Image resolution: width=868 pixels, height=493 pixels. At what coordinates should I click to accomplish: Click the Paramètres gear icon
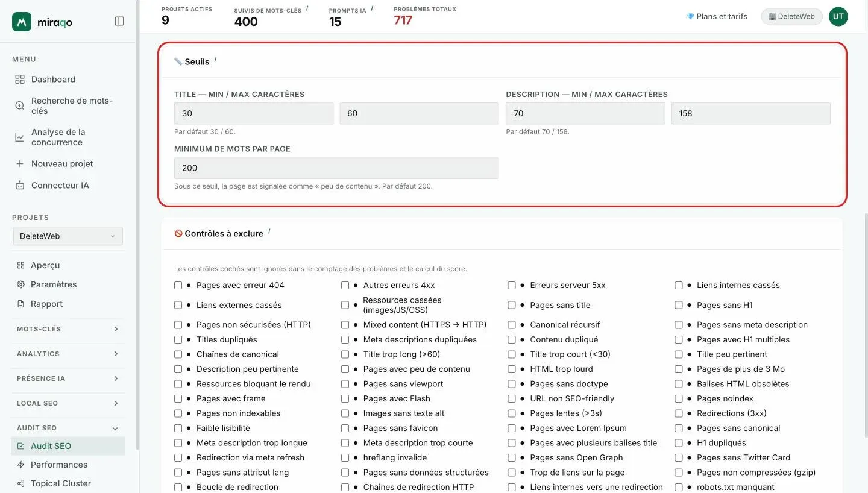pos(20,284)
